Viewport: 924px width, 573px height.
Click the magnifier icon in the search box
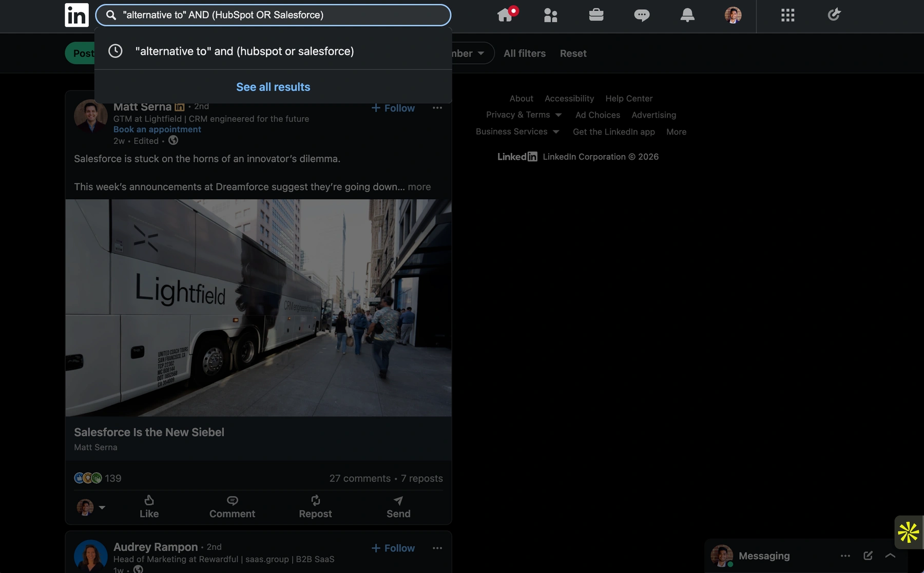click(x=111, y=15)
